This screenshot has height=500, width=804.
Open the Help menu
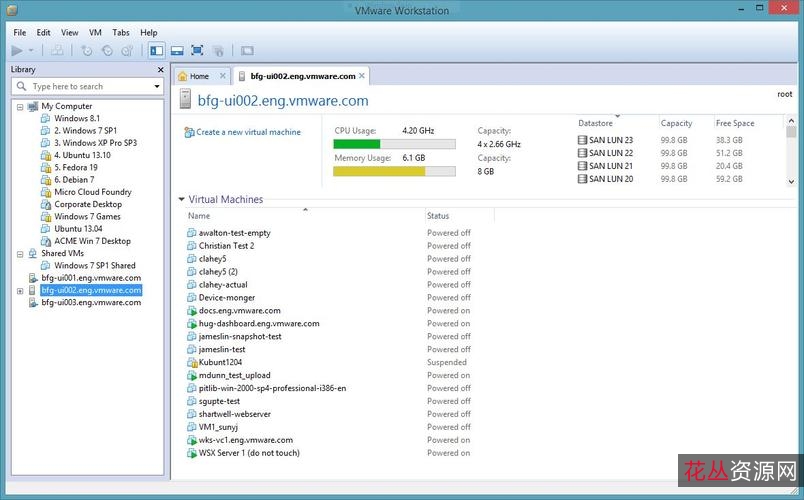tap(149, 32)
